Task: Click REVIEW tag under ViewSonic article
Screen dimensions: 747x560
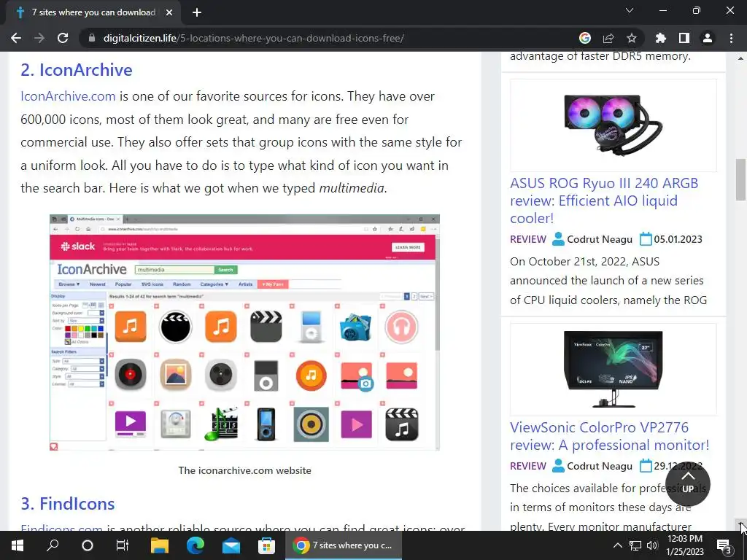Action: [528, 466]
